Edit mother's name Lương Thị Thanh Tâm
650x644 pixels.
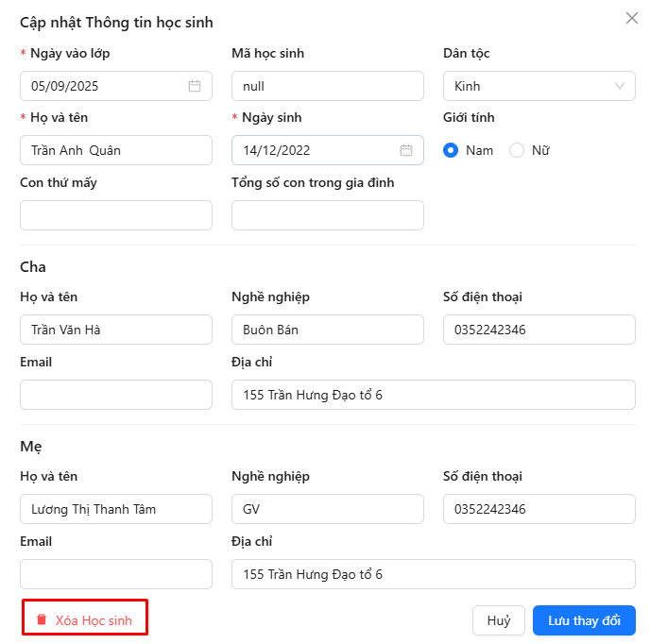coord(115,509)
